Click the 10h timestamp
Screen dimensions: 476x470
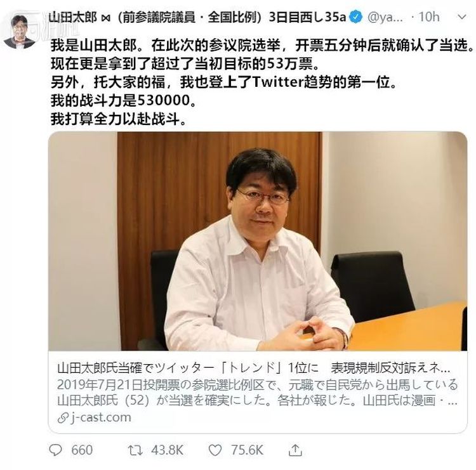[x=429, y=17]
